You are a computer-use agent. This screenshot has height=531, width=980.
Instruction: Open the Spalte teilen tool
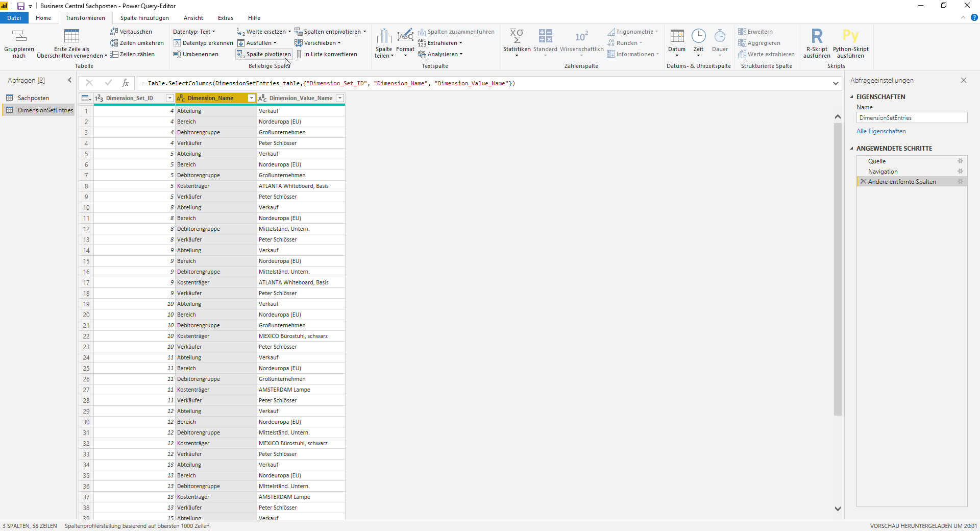pyautogui.click(x=384, y=43)
